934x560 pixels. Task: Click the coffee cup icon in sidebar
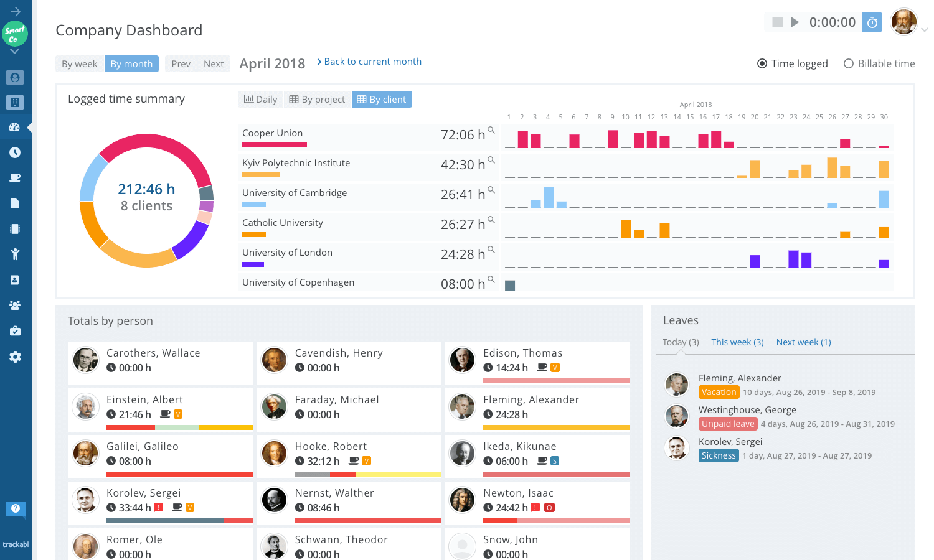click(x=15, y=178)
